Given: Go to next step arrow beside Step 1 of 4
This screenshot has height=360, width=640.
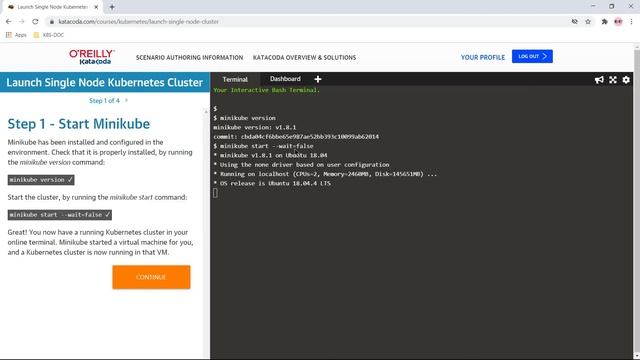Looking at the screenshot, I should click(127, 100).
